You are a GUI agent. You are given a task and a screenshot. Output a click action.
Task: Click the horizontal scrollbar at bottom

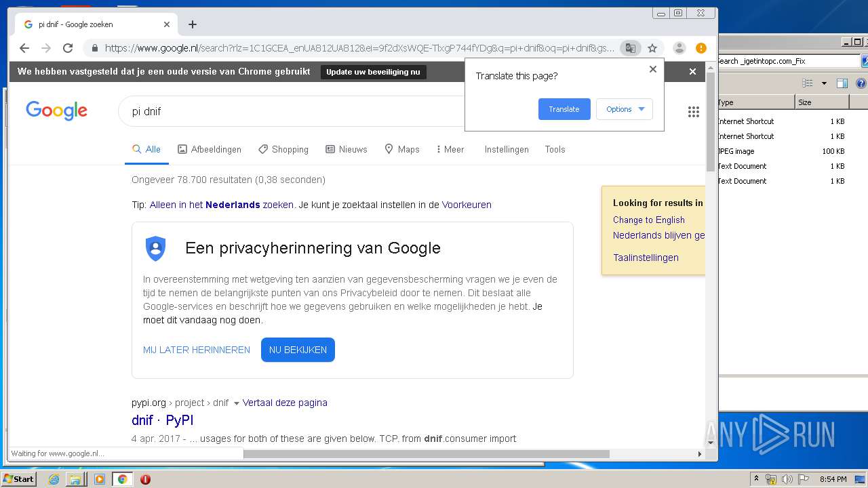click(x=426, y=454)
